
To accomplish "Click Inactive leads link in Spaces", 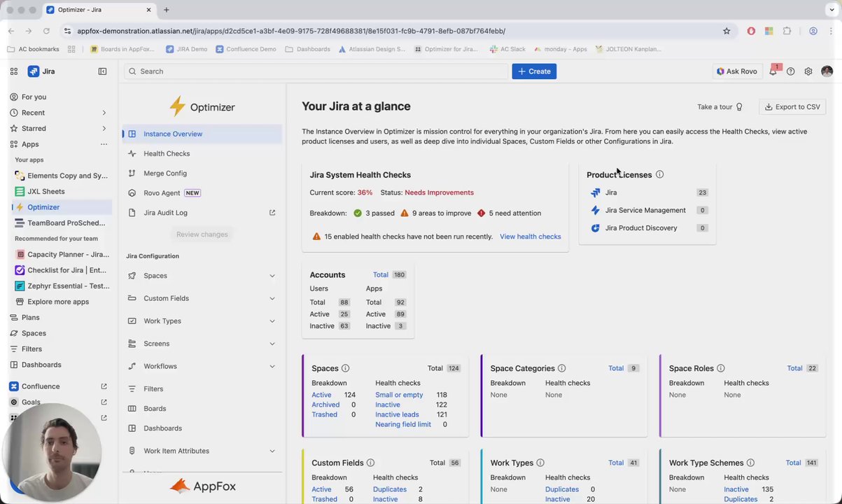I will click(397, 414).
